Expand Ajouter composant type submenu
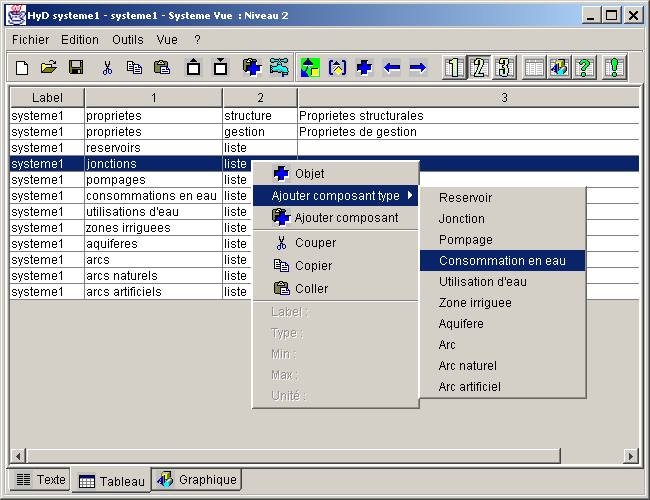 click(x=336, y=196)
